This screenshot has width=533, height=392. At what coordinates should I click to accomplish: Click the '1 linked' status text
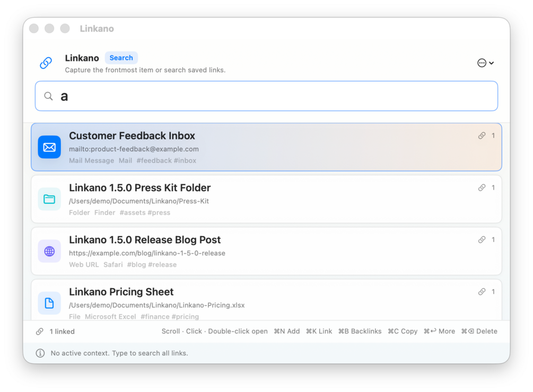pos(62,332)
